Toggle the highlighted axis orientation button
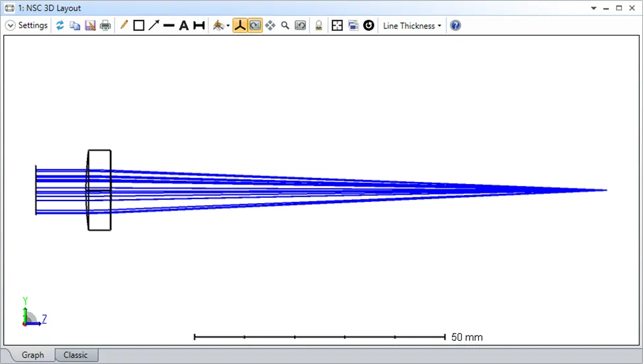Screen dimensions: 643x364 240,26
